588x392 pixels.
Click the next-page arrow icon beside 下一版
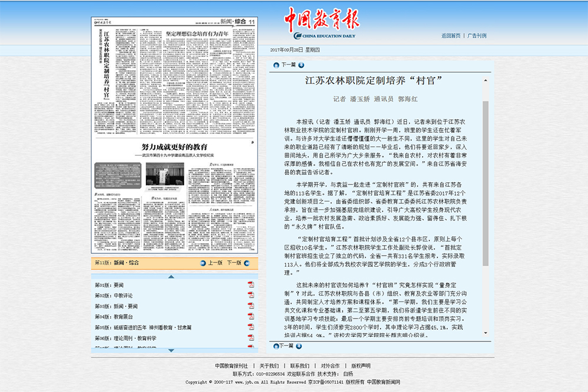(x=246, y=263)
